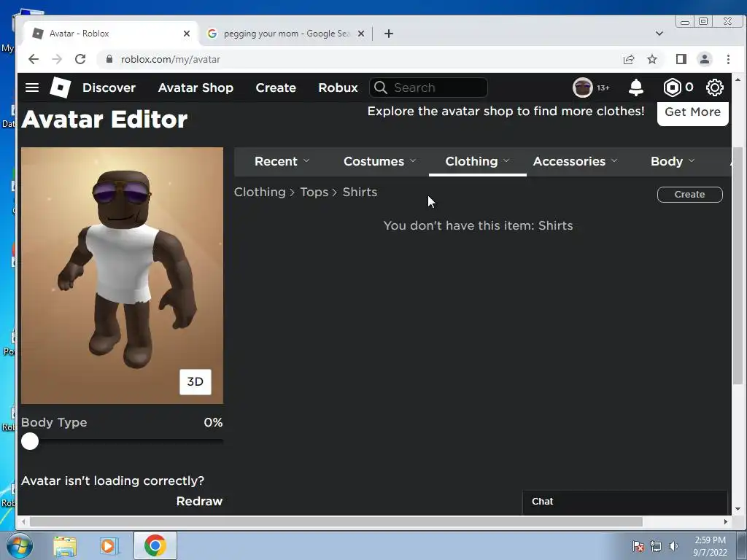
Task: Click the volume speaker tray icon
Action: point(673,546)
